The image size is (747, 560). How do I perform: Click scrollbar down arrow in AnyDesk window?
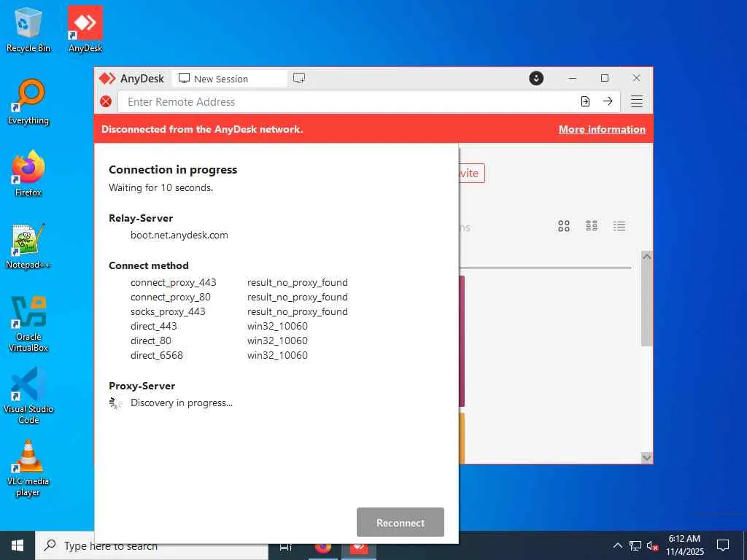click(x=646, y=458)
